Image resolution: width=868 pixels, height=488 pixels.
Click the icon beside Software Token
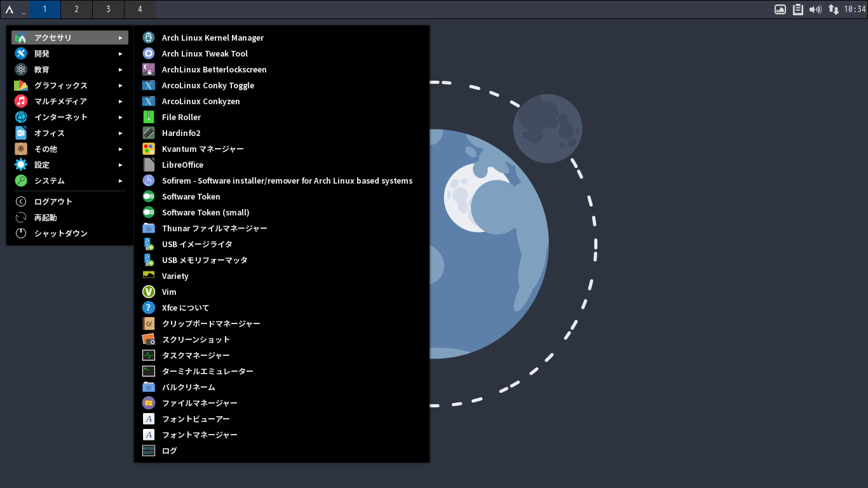pyautogui.click(x=149, y=196)
